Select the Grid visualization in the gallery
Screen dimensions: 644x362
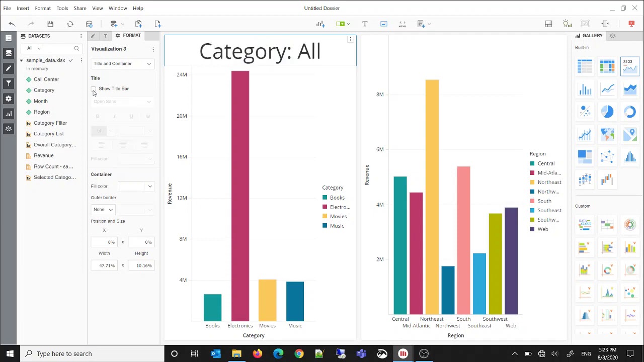tap(585, 66)
